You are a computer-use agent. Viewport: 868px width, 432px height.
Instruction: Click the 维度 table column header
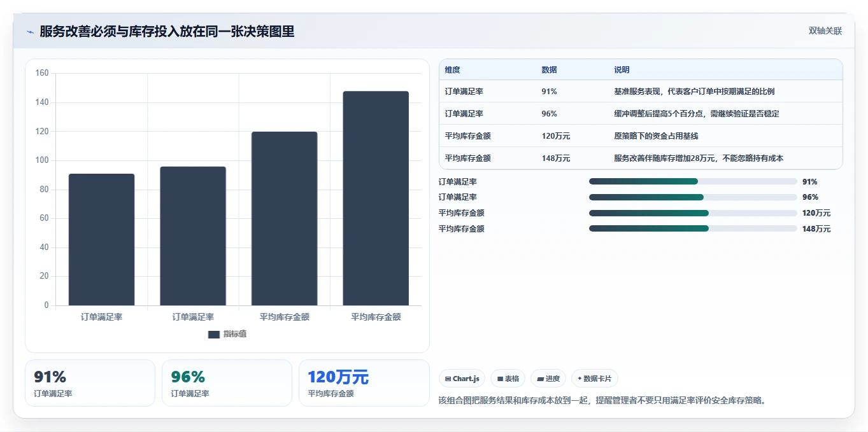pos(453,70)
